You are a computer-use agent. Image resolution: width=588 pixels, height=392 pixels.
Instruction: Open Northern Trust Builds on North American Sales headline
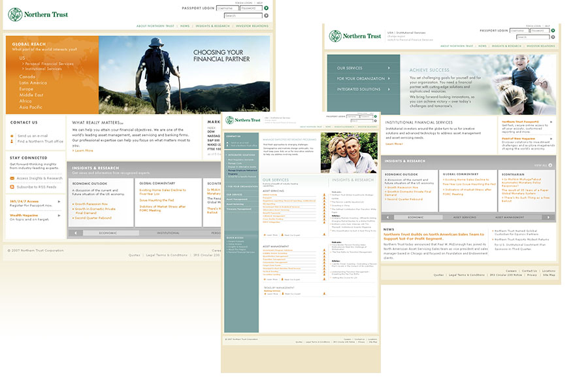point(434,237)
